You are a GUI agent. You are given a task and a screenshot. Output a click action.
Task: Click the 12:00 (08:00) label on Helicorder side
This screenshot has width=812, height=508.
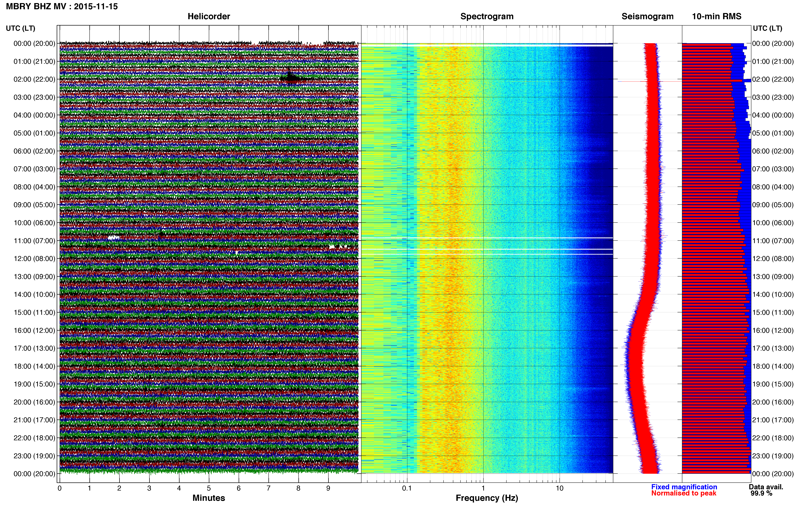coord(34,259)
